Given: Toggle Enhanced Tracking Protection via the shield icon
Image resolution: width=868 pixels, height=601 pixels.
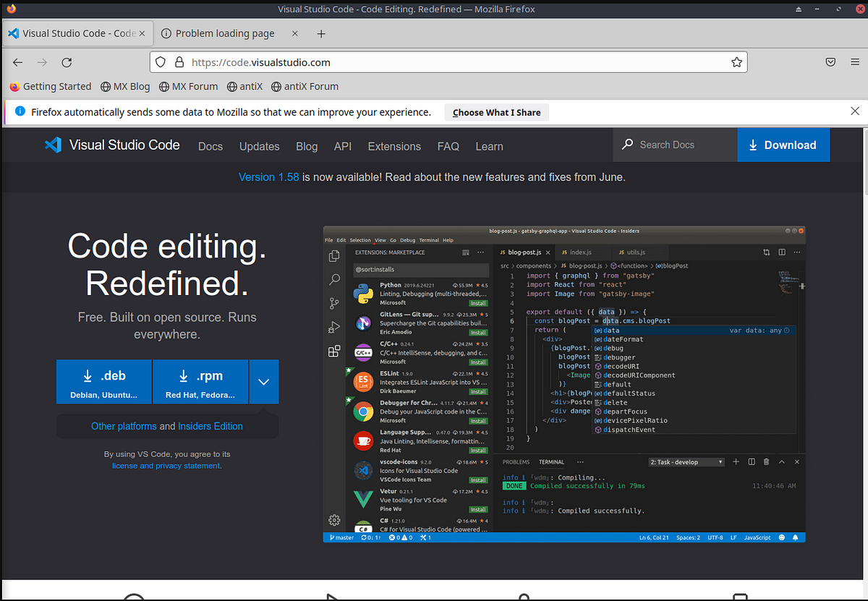Looking at the screenshot, I should pyautogui.click(x=160, y=62).
